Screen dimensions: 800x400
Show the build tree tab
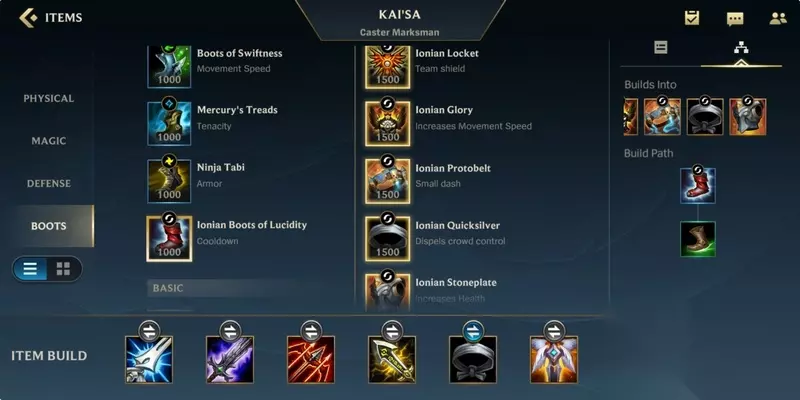741,48
